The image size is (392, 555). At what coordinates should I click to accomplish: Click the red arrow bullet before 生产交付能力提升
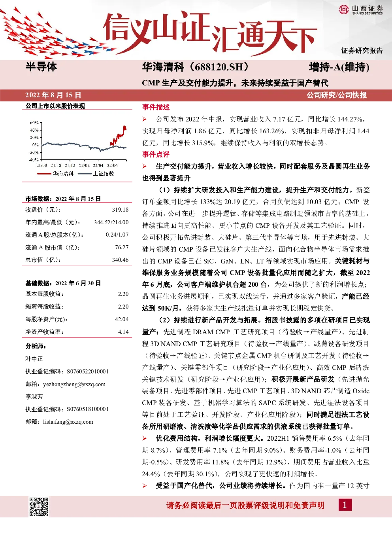click(145, 167)
